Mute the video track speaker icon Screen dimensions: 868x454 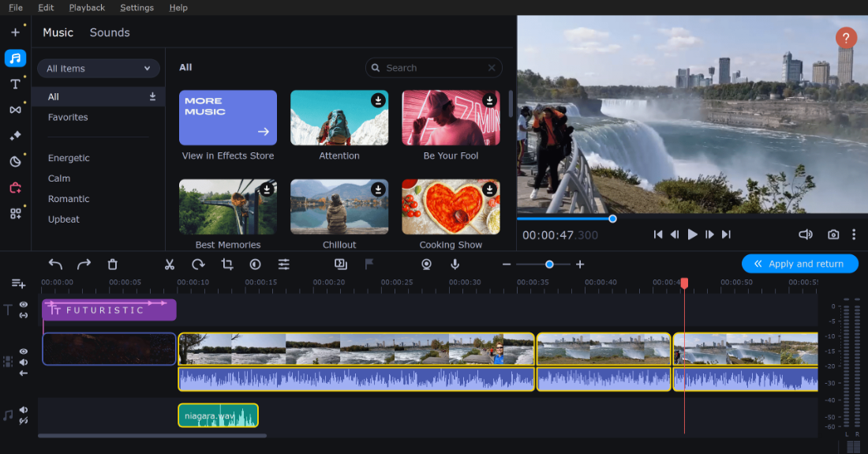[24, 362]
